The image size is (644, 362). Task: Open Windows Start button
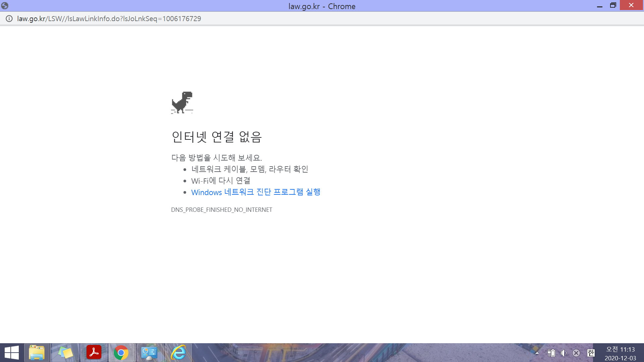point(12,353)
